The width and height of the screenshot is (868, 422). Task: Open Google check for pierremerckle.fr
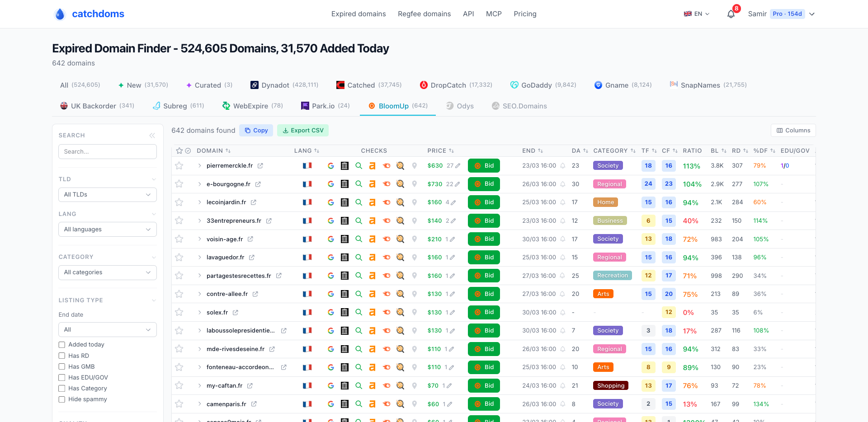pyautogui.click(x=331, y=166)
